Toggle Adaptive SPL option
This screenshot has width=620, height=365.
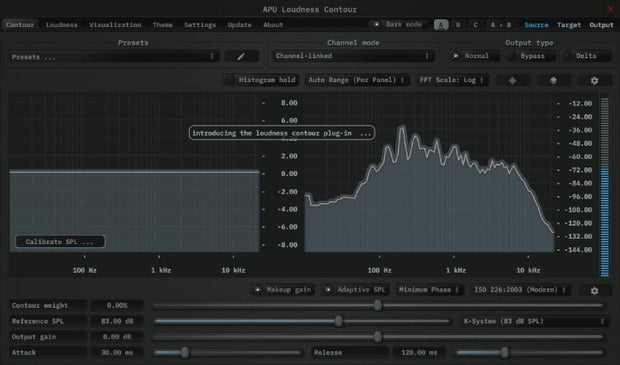coord(355,290)
